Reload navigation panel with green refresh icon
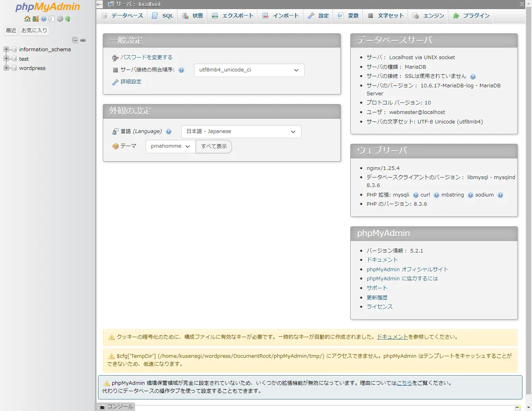This screenshot has width=532, height=411. pyautogui.click(x=68, y=19)
